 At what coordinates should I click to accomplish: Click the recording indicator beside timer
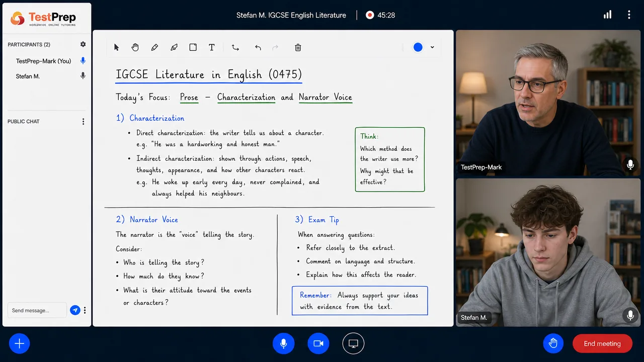tap(370, 15)
